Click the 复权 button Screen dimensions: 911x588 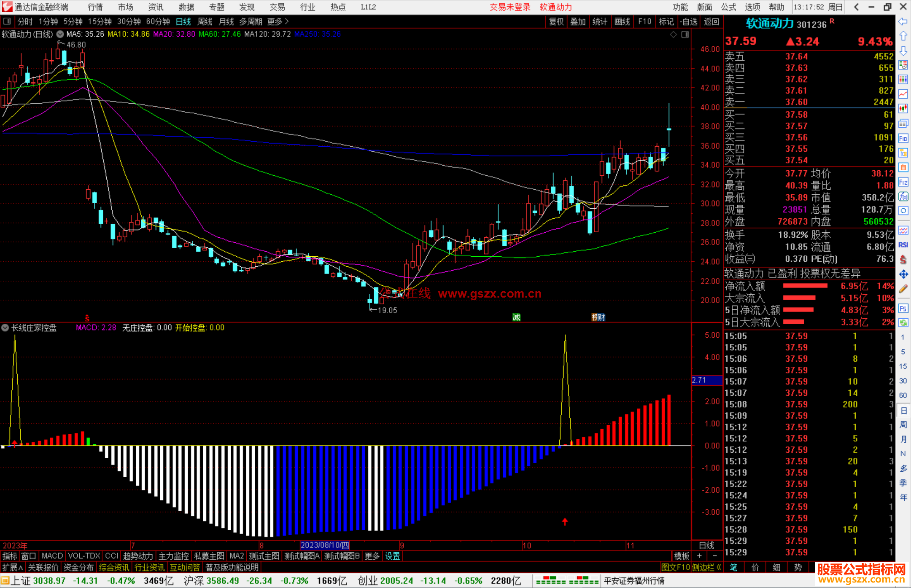click(556, 21)
